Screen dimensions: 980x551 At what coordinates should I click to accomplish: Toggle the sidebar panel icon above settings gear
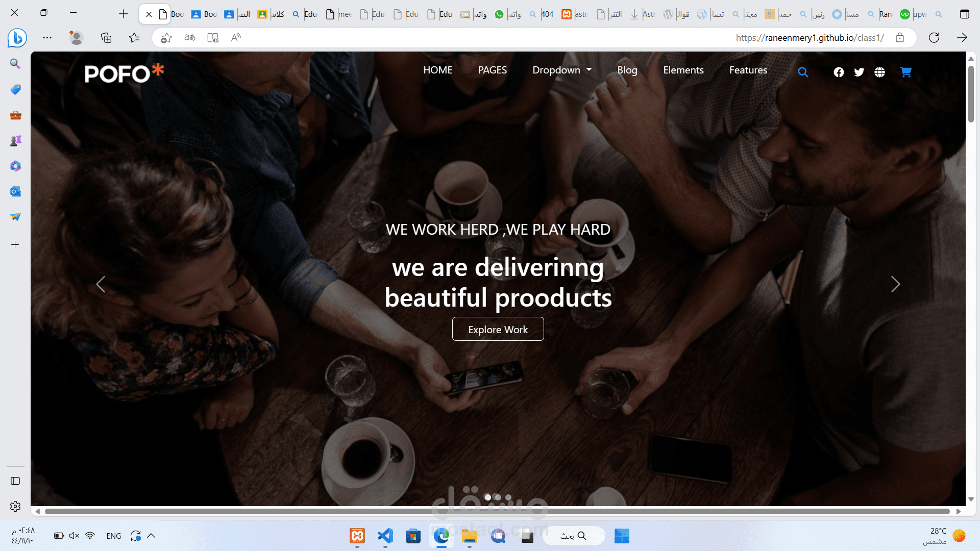15,481
